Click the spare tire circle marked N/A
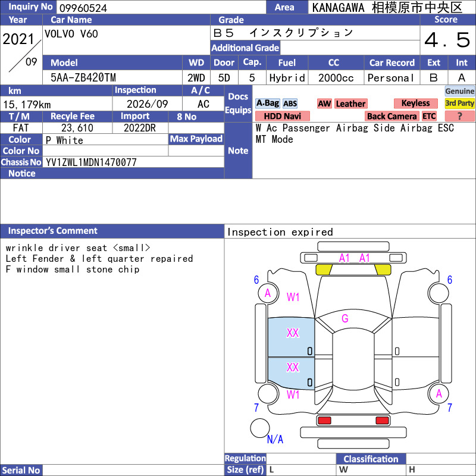This screenshot has width=476, height=476. (260, 428)
